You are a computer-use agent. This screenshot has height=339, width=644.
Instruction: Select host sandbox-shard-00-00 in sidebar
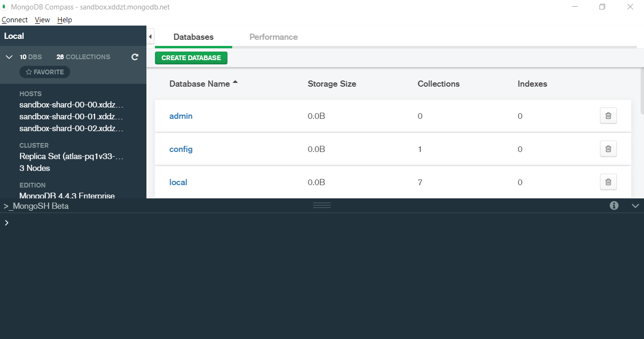point(71,105)
